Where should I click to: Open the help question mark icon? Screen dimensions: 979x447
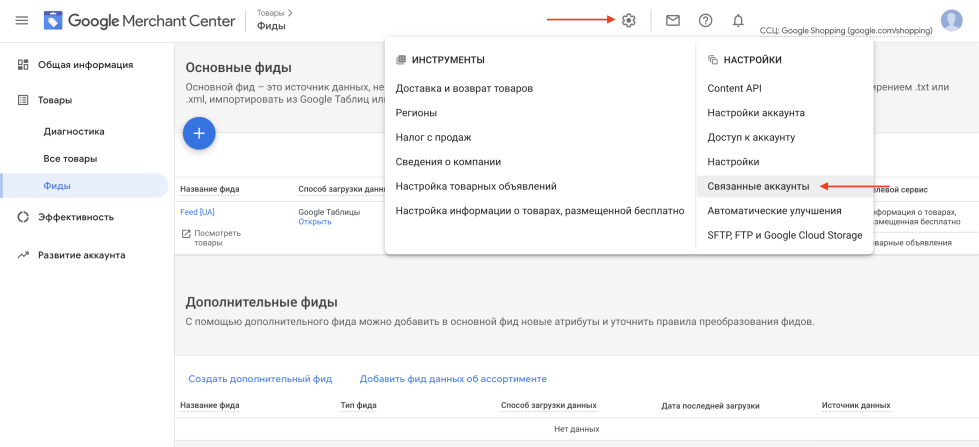click(x=706, y=21)
